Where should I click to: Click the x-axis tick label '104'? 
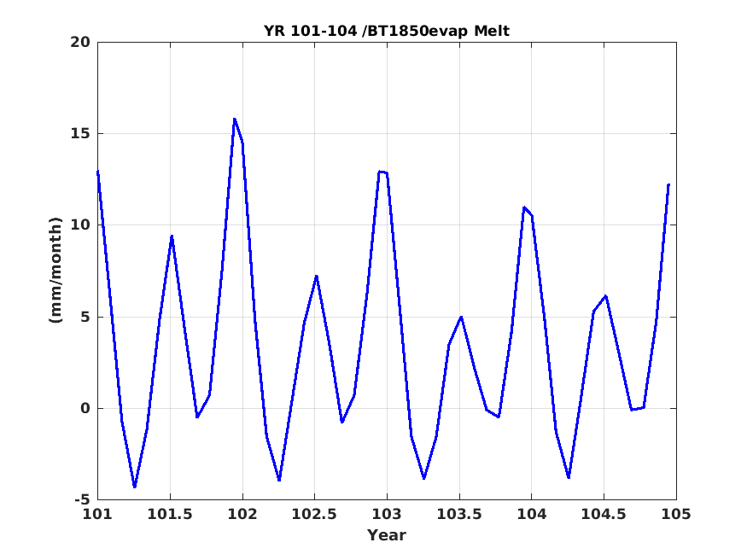[532, 514]
